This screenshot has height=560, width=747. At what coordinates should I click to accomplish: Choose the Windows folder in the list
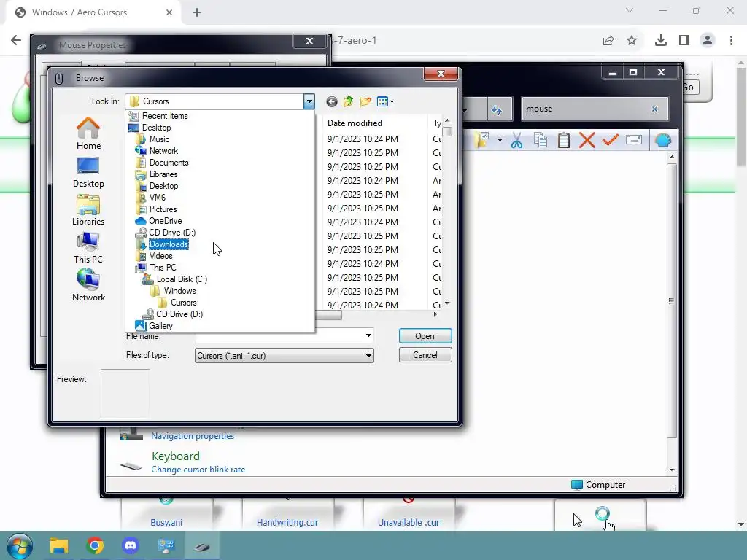(x=179, y=291)
